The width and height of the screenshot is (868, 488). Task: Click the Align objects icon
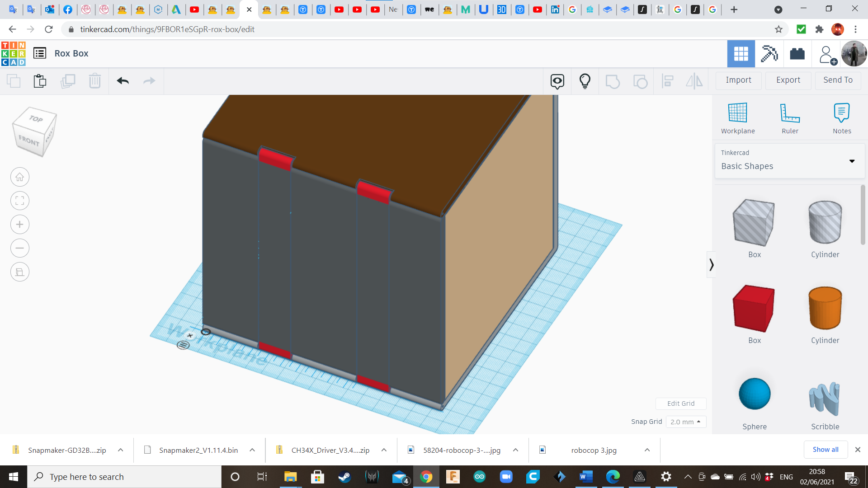(667, 80)
